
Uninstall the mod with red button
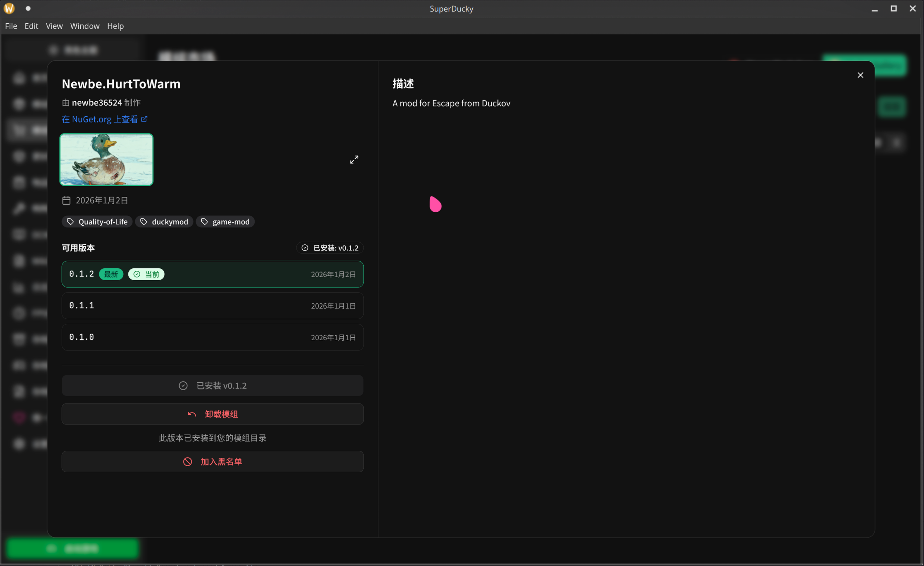pyautogui.click(x=212, y=414)
